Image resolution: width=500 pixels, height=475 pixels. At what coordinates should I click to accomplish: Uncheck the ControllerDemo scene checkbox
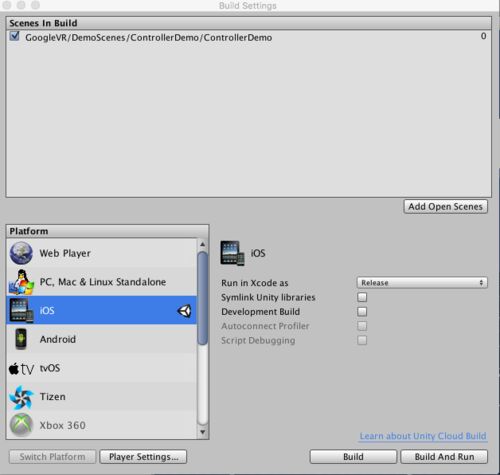click(14, 36)
